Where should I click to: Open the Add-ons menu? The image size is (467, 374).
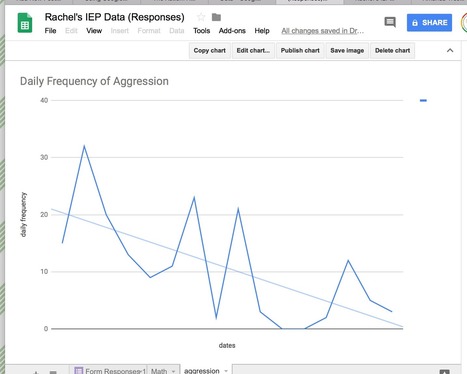232,31
